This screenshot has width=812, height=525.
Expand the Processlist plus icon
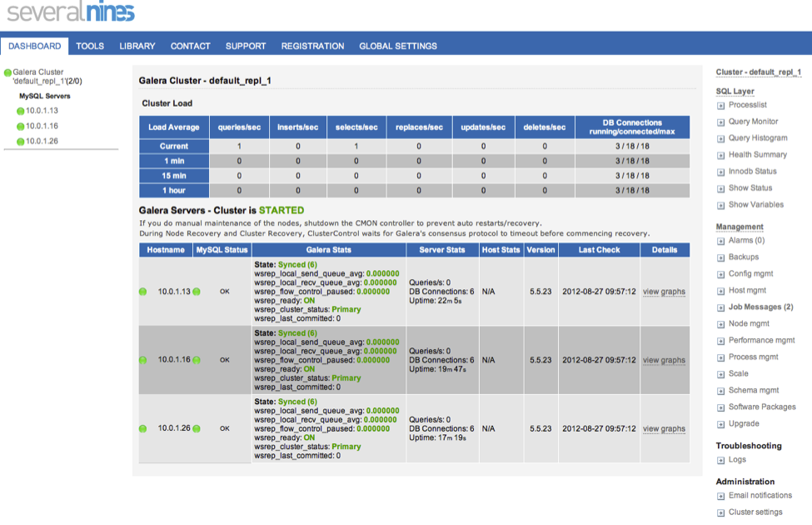pyautogui.click(x=720, y=106)
